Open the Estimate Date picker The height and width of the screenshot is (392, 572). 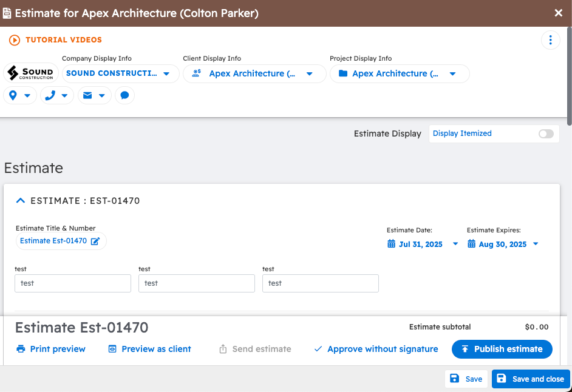(423, 245)
